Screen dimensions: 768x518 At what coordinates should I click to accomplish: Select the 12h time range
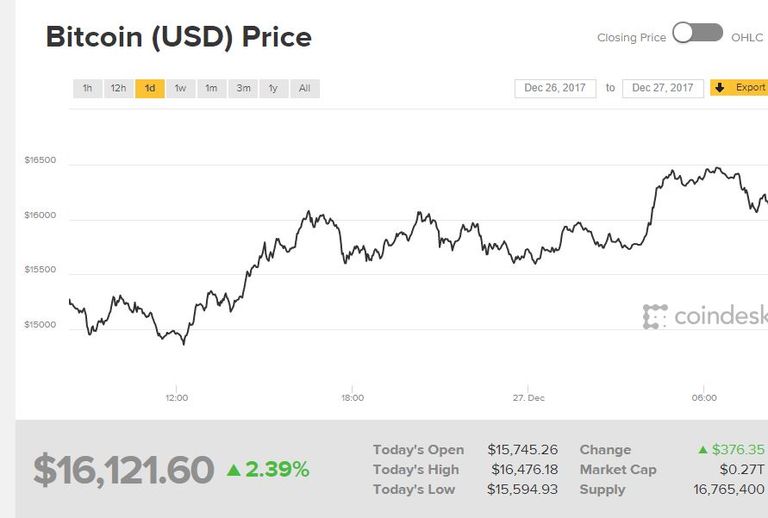(118, 88)
